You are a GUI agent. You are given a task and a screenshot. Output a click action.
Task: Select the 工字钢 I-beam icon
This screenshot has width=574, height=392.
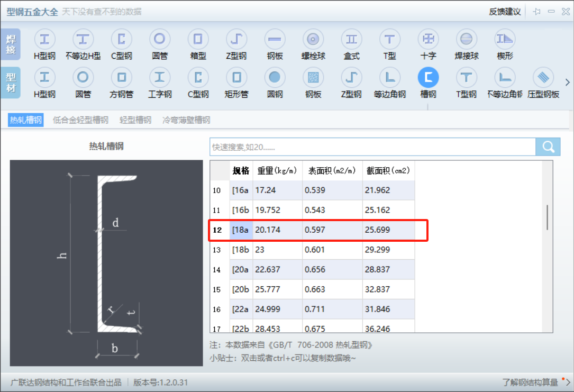(160, 77)
